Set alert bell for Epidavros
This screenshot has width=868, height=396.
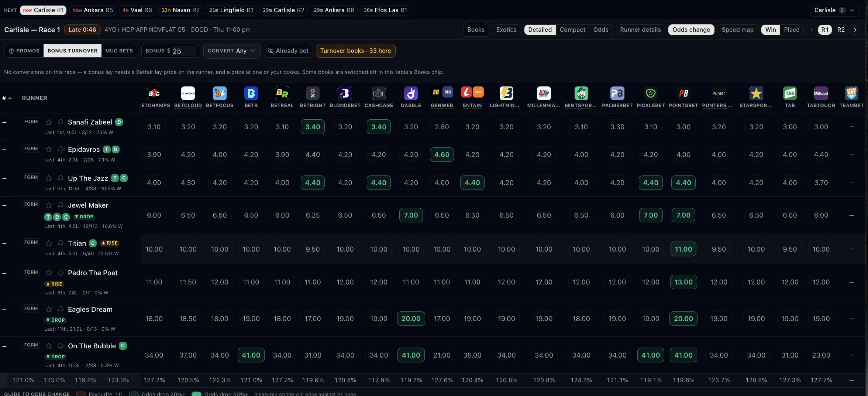tap(61, 150)
